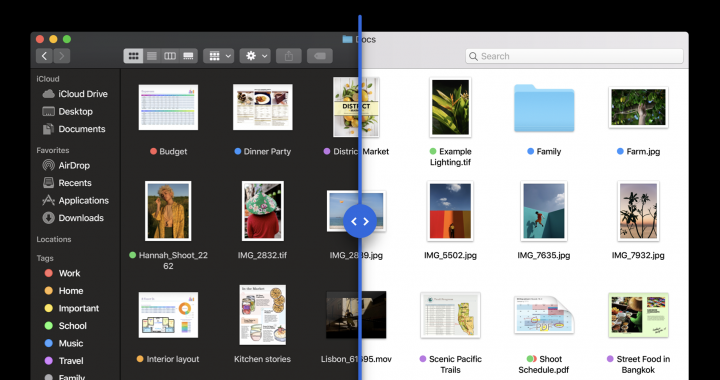Select Documents in the sidebar
The width and height of the screenshot is (720, 380).
pyautogui.click(x=74, y=129)
